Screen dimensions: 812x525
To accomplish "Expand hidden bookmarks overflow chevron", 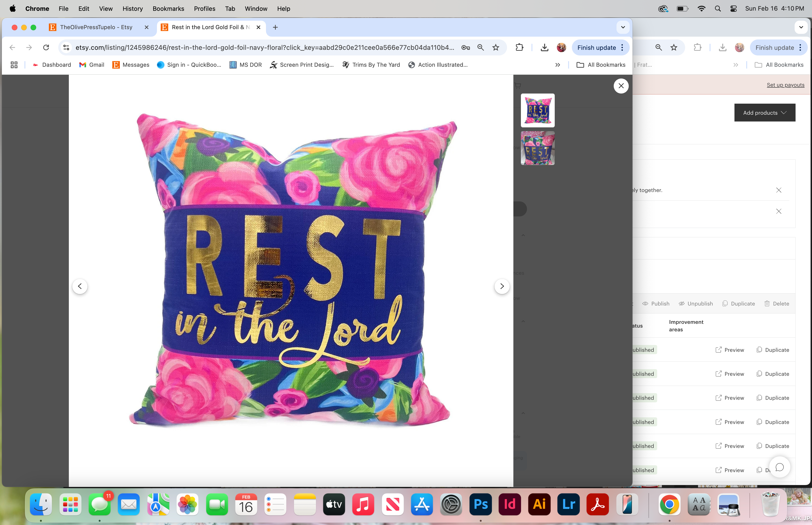I will (x=558, y=65).
